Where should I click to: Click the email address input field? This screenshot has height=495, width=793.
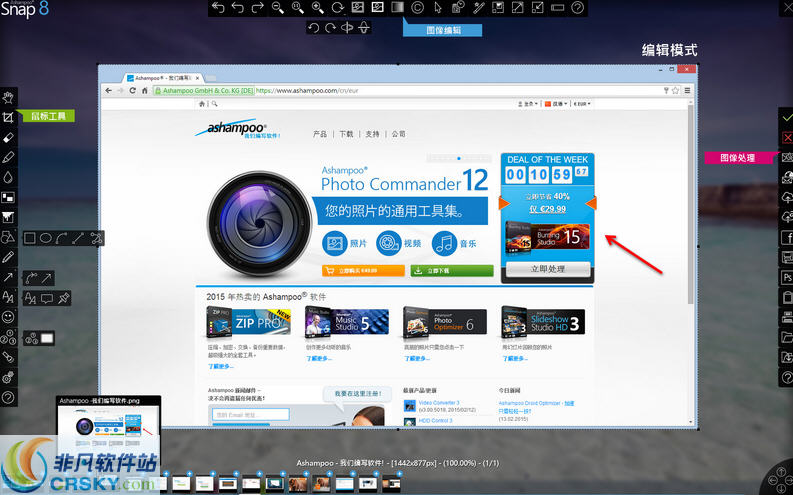tap(250, 415)
